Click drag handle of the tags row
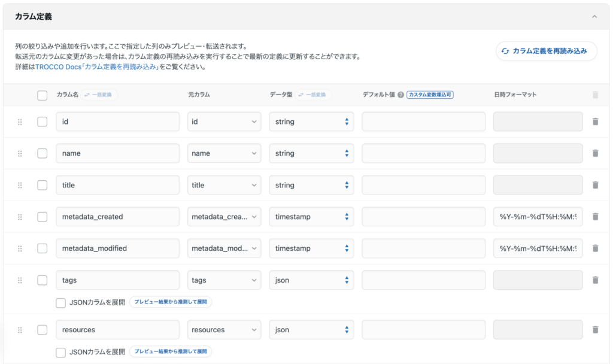This screenshot has width=613, height=364. [20, 280]
